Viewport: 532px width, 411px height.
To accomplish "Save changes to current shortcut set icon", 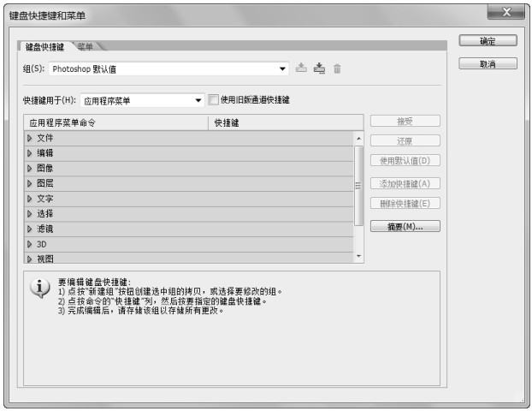I will point(300,68).
